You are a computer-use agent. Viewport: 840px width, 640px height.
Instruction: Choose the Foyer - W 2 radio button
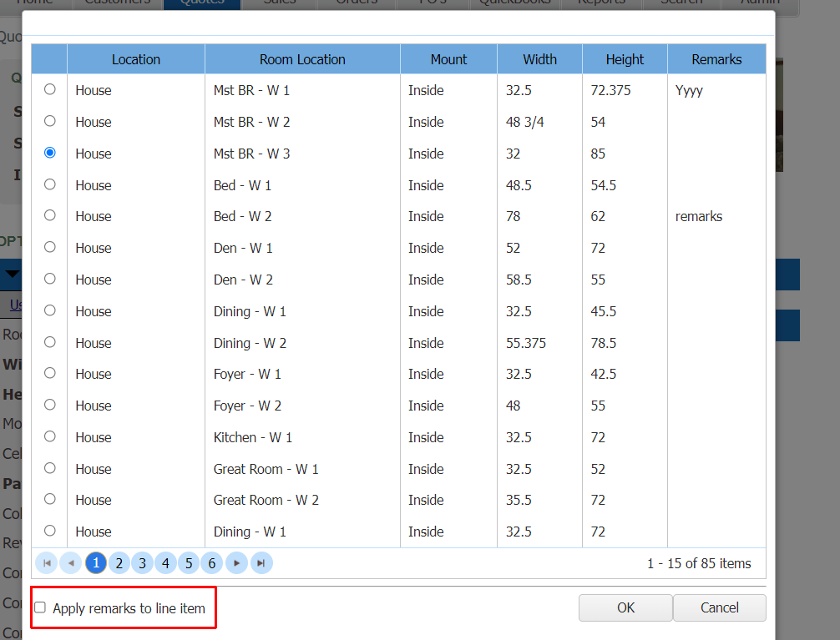coord(50,405)
